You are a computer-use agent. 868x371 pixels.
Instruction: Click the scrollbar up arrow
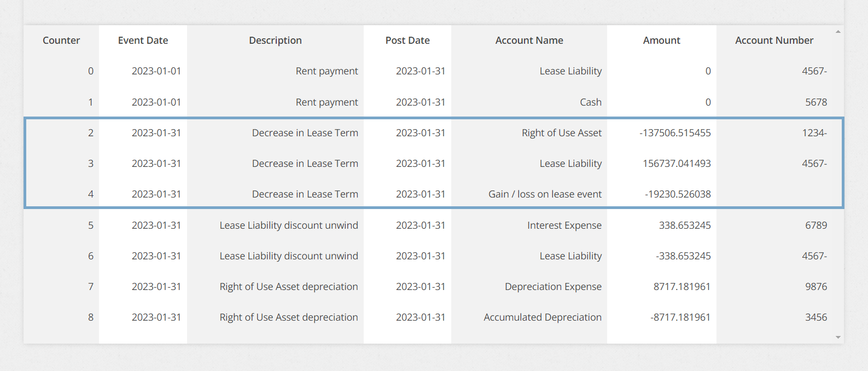(838, 32)
